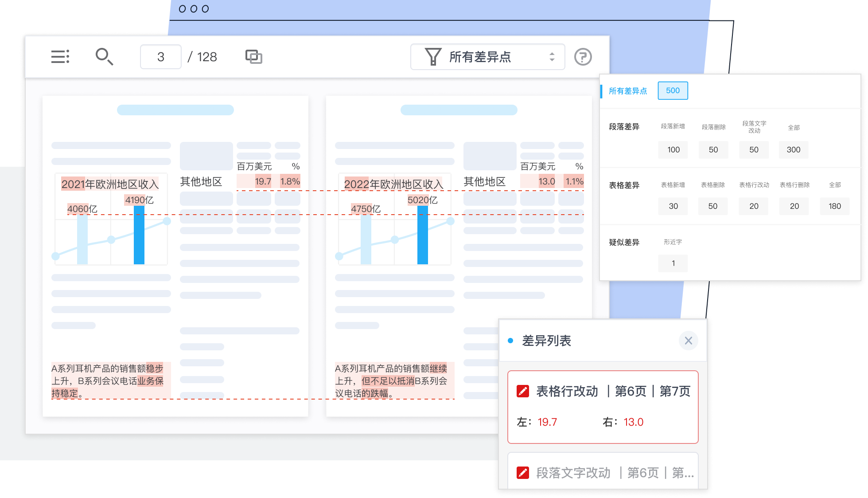Click highlighted 19.7 table cell on left page
Image resolution: width=868 pixels, height=498 pixels.
(x=262, y=181)
